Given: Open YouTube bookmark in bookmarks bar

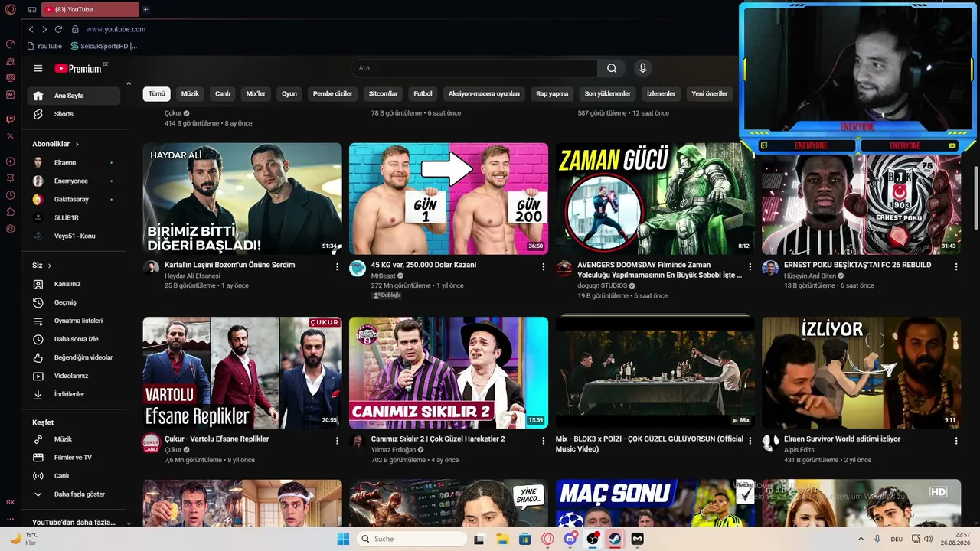Looking at the screenshot, I should click(44, 46).
